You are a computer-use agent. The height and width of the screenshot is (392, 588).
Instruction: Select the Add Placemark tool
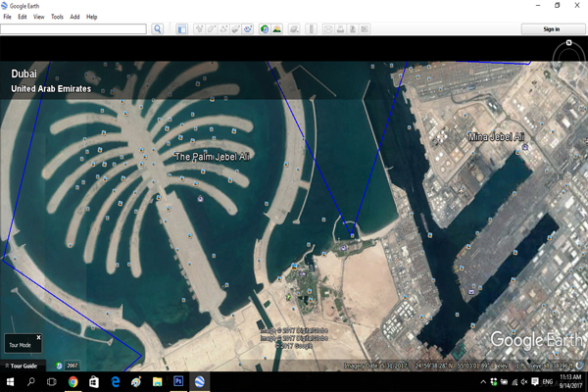[x=199, y=28]
